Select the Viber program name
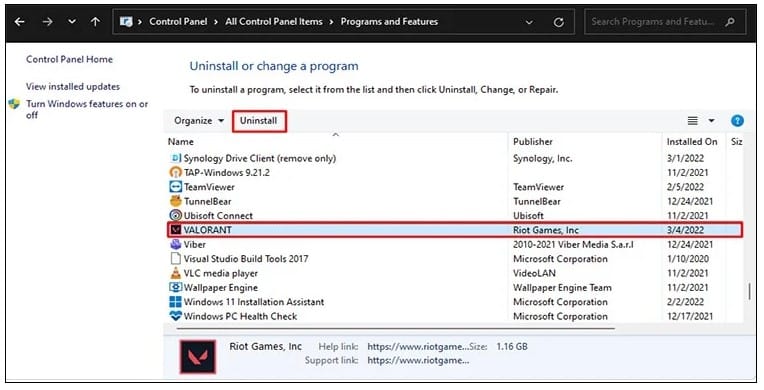The width and height of the screenshot is (764, 390). pyautogui.click(x=194, y=244)
